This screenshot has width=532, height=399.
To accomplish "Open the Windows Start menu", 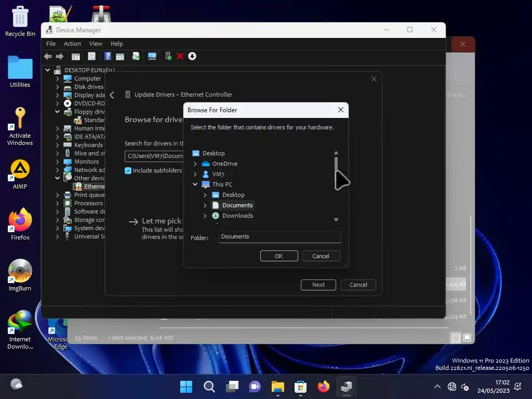I will click(x=186, y=387).
